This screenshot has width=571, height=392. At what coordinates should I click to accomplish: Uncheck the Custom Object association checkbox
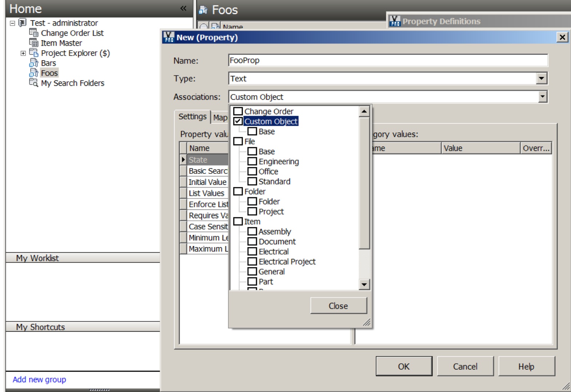(x=238, y=121)
